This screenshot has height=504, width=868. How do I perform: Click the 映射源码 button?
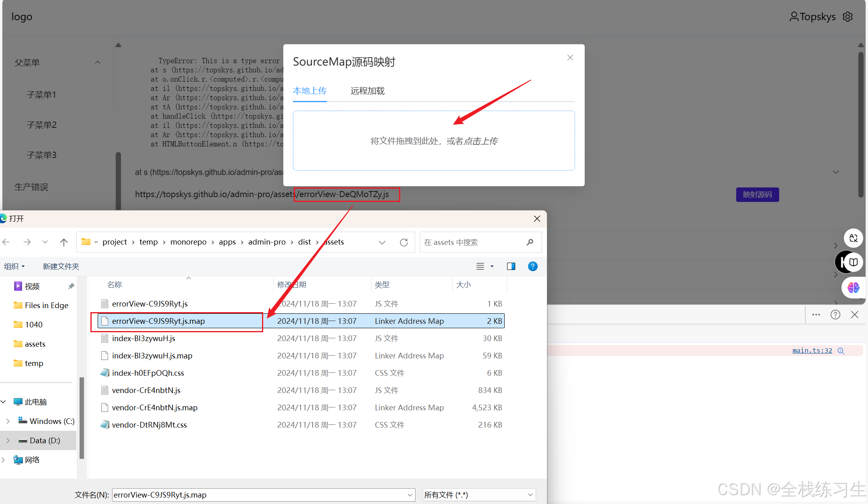(757, 195)
